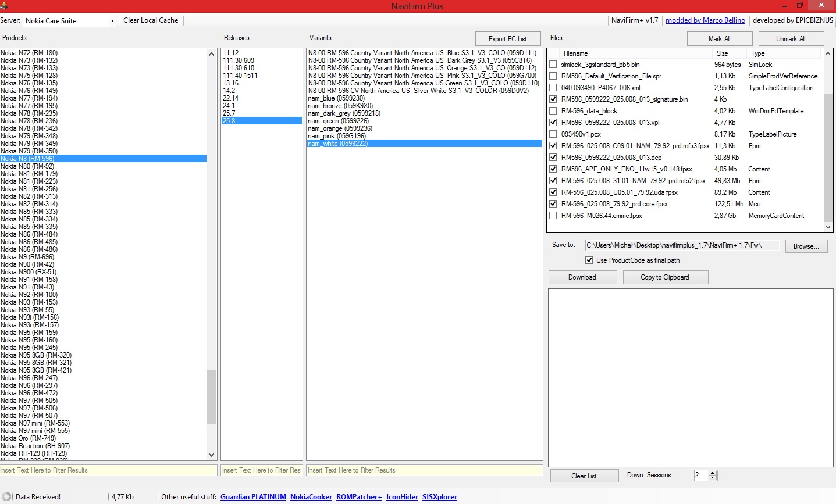The image size is (836, 504).
Task: Select release 22.14
Action: click(x=262, y=98)
